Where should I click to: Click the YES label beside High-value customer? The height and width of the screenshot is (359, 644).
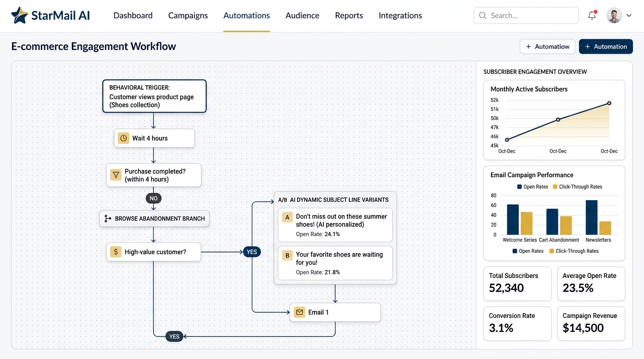(x=252, y=252)
